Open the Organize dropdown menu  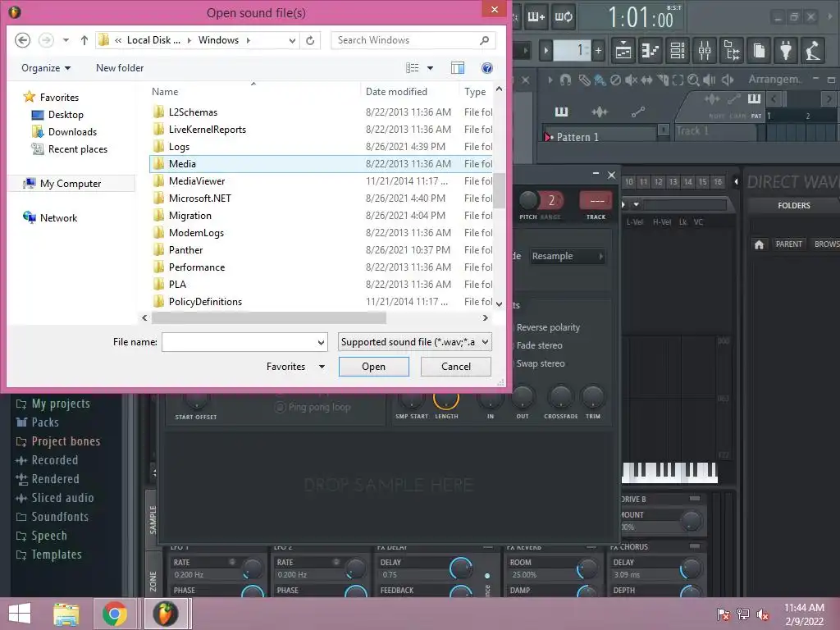[46, 68]
